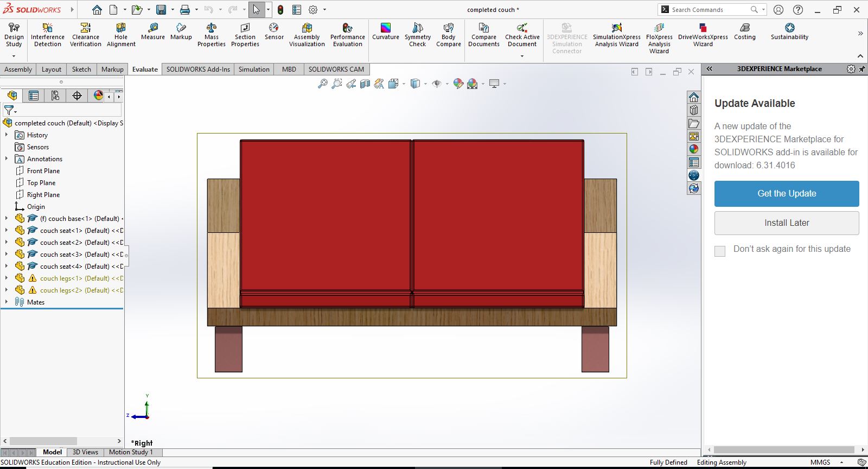Image resolution: width=868 pixels, height=469 pixels.
Task: Expand the couch seat<1> component
Action: (7, 230)
